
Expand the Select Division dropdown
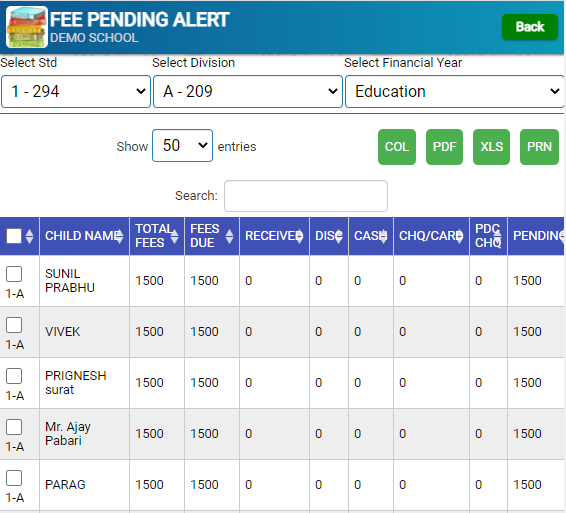tap(248, 91)
